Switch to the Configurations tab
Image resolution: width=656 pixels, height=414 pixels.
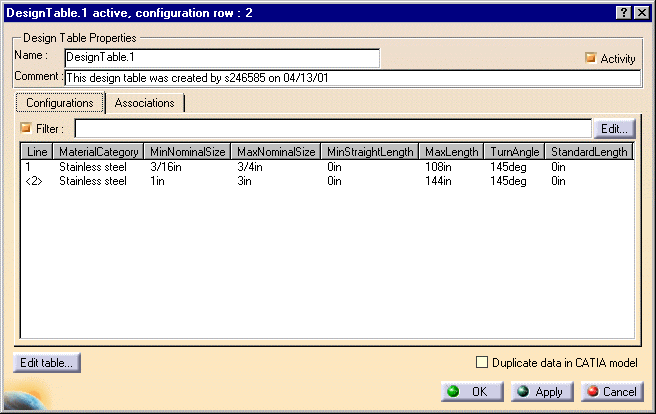60,103
